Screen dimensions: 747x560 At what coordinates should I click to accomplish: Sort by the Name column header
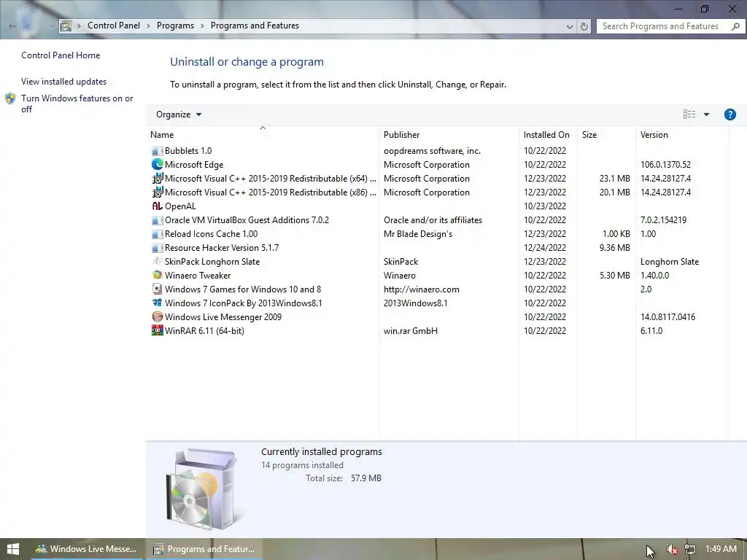263,135
